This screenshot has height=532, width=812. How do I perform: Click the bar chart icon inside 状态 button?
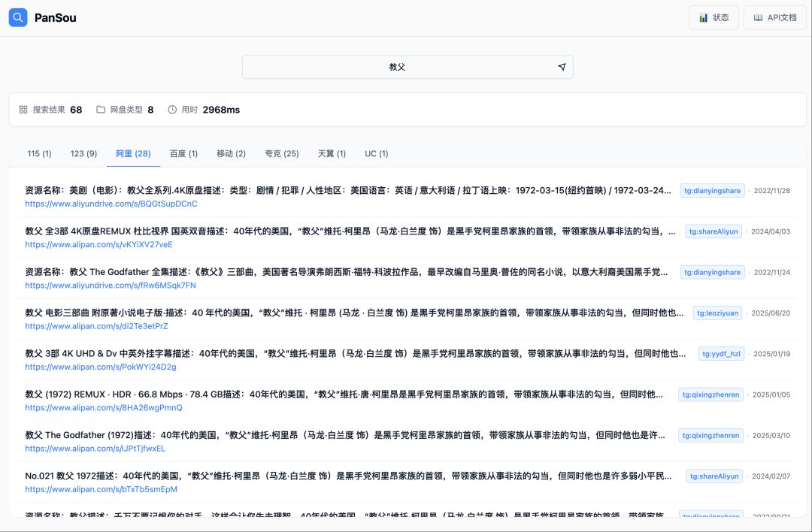(x=704, y=17)
